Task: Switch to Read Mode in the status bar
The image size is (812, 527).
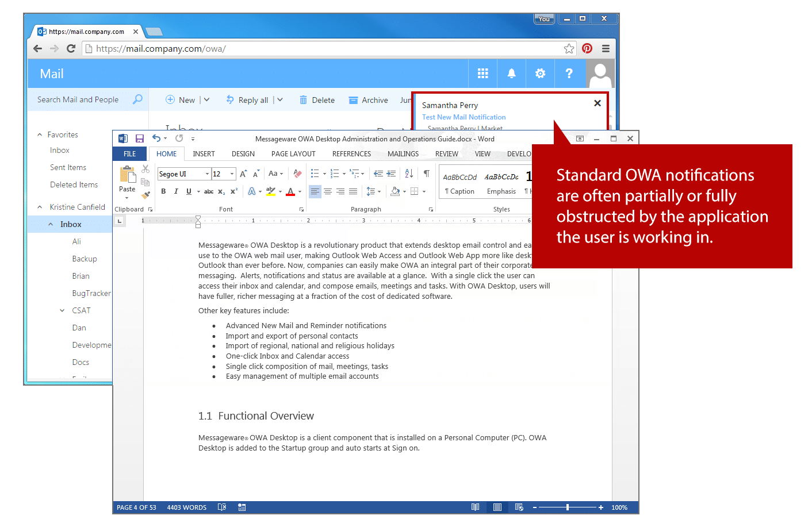Action: 475,507
